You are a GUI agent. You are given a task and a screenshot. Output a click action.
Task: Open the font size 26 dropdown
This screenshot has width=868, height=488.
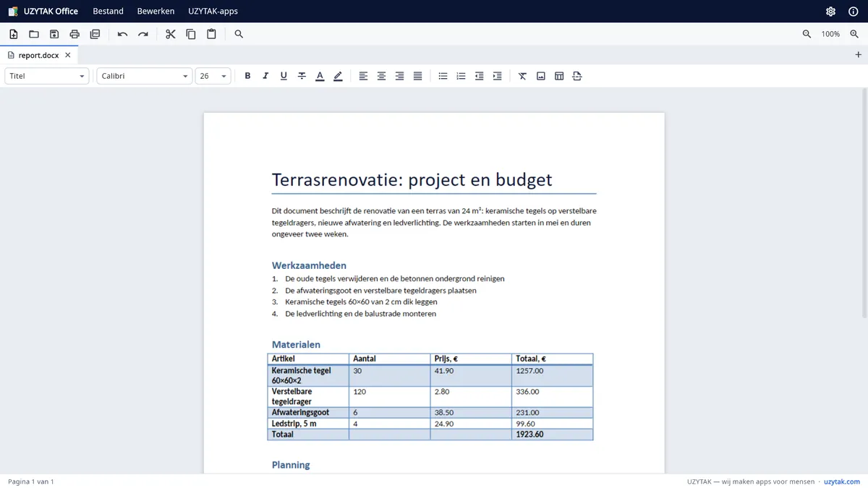tap(213, 76)
